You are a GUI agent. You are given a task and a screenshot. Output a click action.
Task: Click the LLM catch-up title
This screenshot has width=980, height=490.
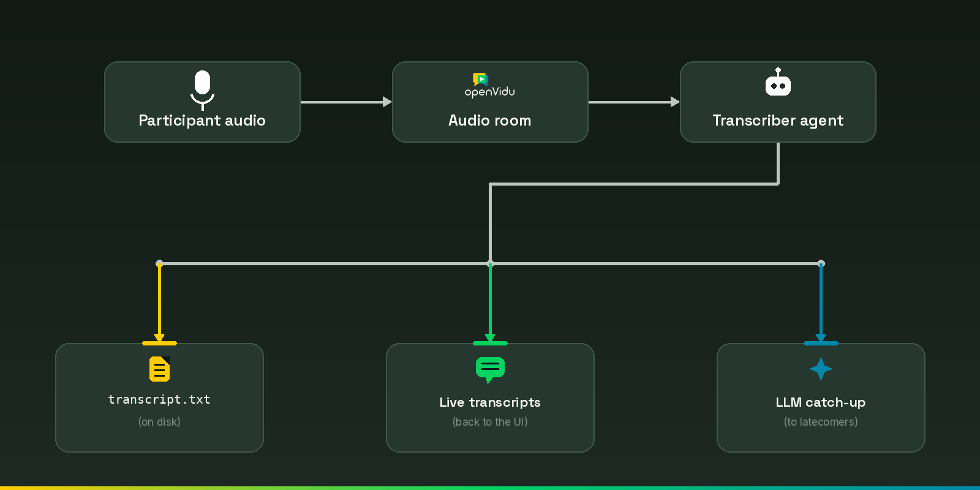coord(821,402)
